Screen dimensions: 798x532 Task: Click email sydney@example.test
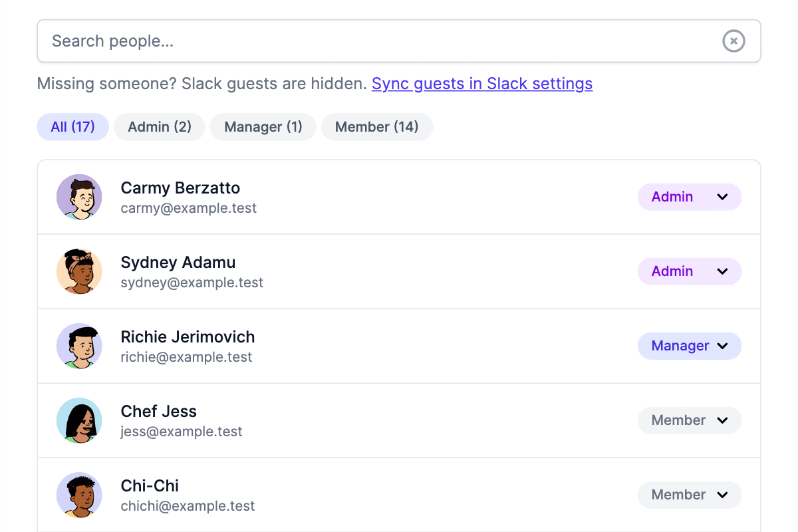point(192,283)
